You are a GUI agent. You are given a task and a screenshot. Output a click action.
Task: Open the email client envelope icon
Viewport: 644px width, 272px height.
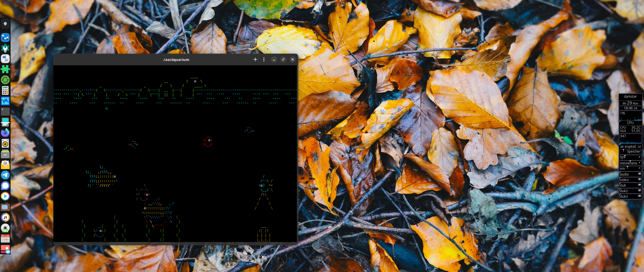click(x=5, y=164)
